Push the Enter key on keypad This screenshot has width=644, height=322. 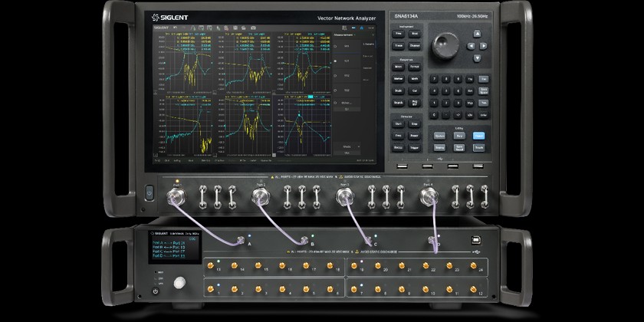(484, 115)
